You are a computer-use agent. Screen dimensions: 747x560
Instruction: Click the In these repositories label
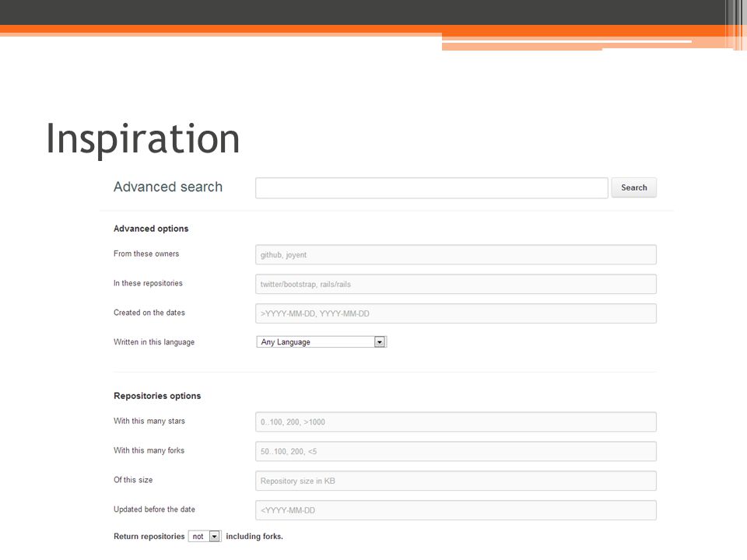tap(148, 283)
